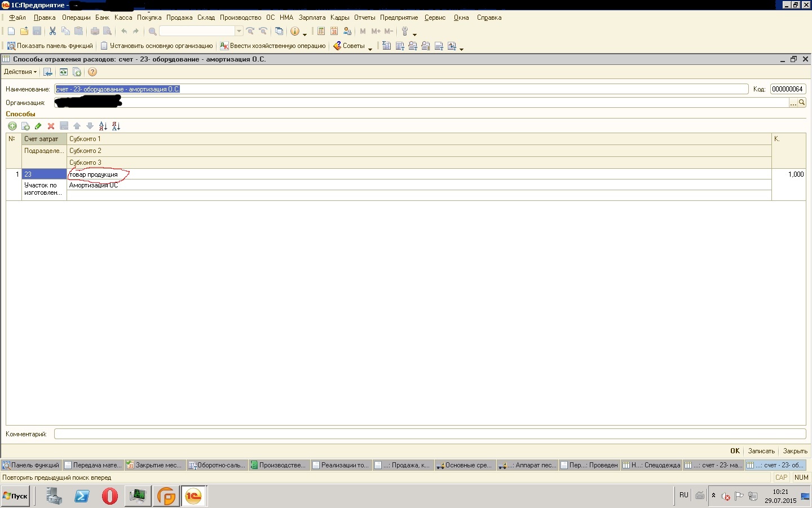Viewport: 812px width, 508px height.
Task: Click the magnifier icon in the Организация field
Action: pos(801,103)
